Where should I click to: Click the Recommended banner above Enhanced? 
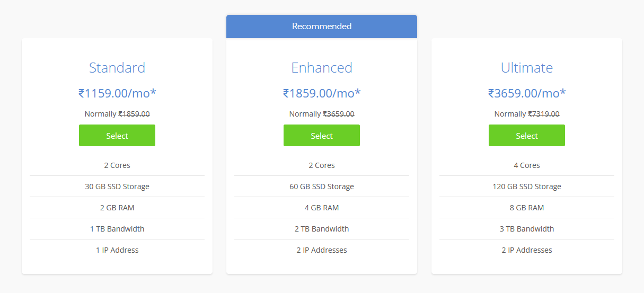tap(322, 26)
